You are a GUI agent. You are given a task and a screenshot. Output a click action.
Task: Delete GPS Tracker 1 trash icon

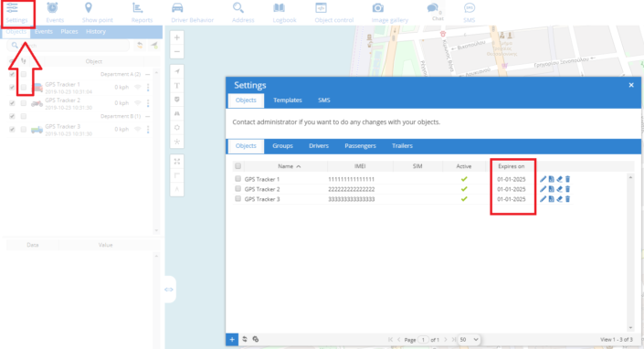pyautogui.click(x=567, y=179)
